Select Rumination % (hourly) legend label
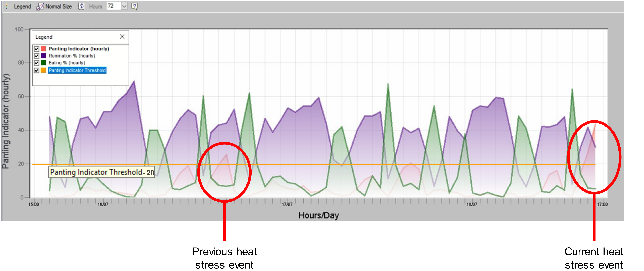This screenshot has height=271, width=644. tap(72, 56)
